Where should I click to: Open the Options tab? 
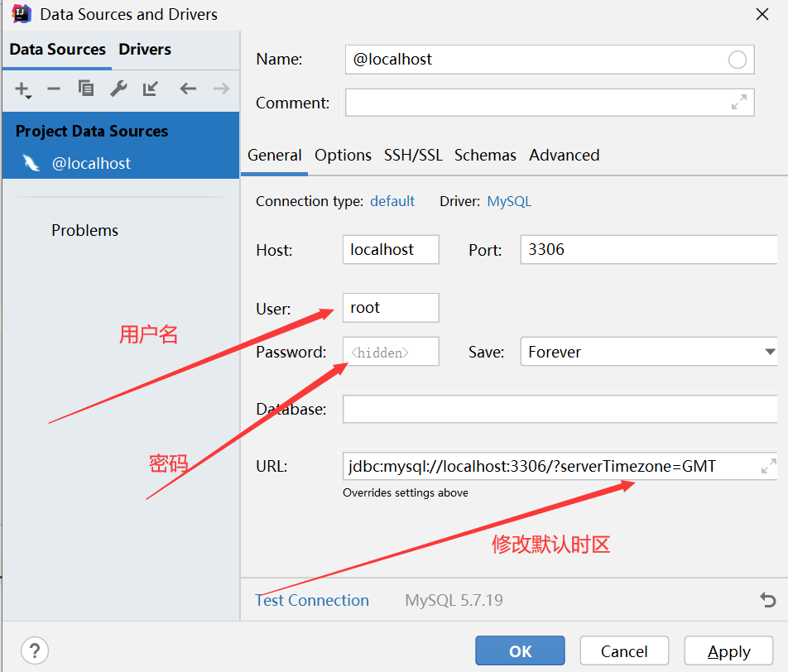click(x=343, y=156)
